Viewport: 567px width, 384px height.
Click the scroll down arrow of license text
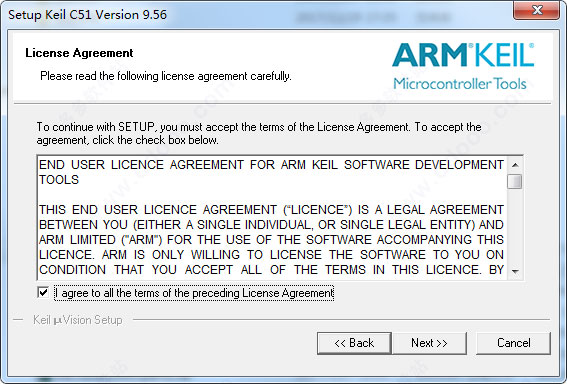(515, 271)
